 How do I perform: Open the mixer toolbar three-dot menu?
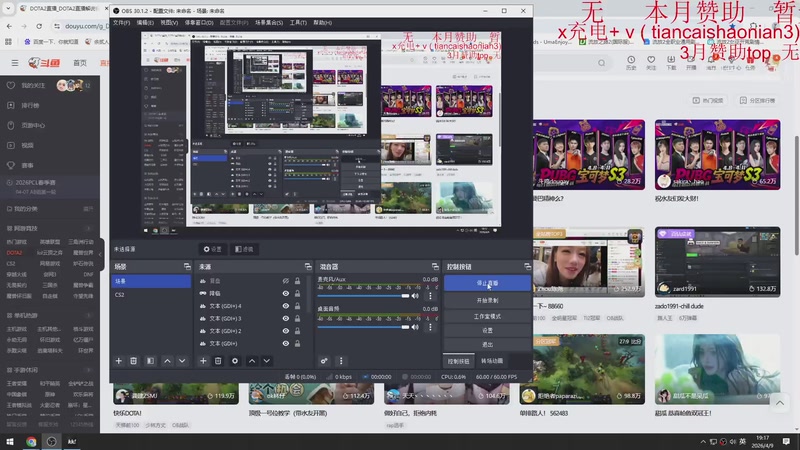tap(341, 361)
